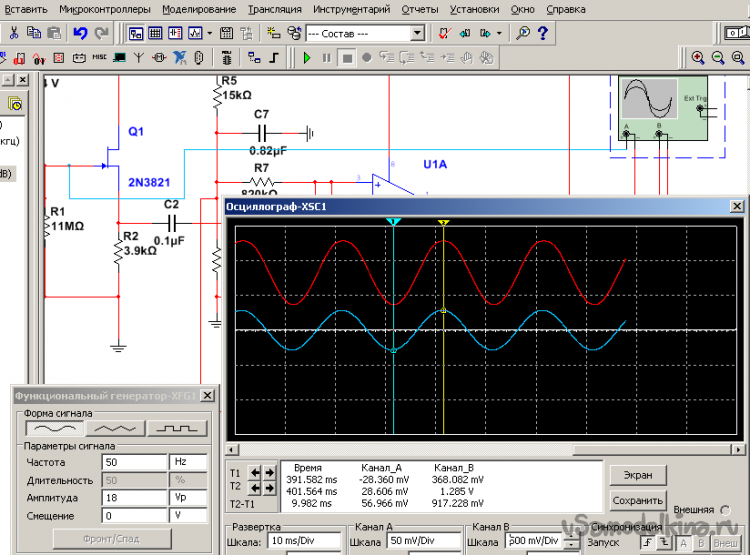Pause the simulation from the toolbar
The width and height of the screenshot is (750, 555).
tap(327, 58)
